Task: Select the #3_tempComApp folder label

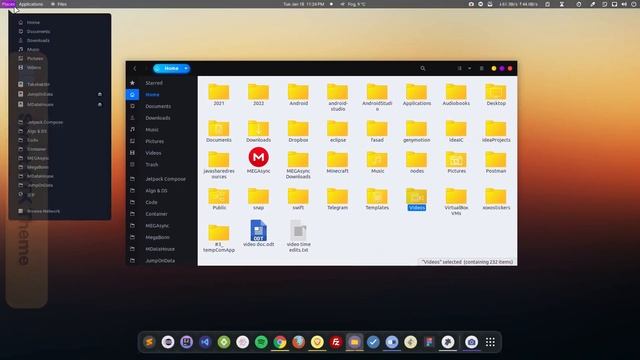Action: (x=219, y=247)
